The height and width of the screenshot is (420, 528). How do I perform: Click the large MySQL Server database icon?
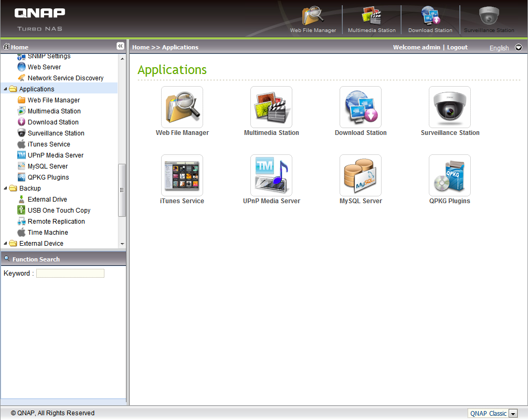(360, 175)
